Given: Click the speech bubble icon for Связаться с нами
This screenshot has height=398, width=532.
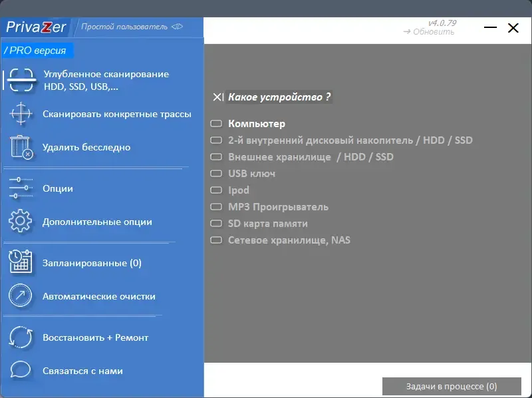Looking at the screenshot, I should pyautogui.click(x=21, y=370).
